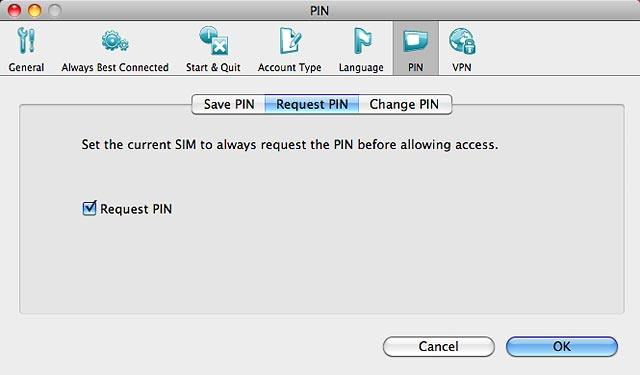Click the Request PIN checkbox label text

tap(136, 209)
